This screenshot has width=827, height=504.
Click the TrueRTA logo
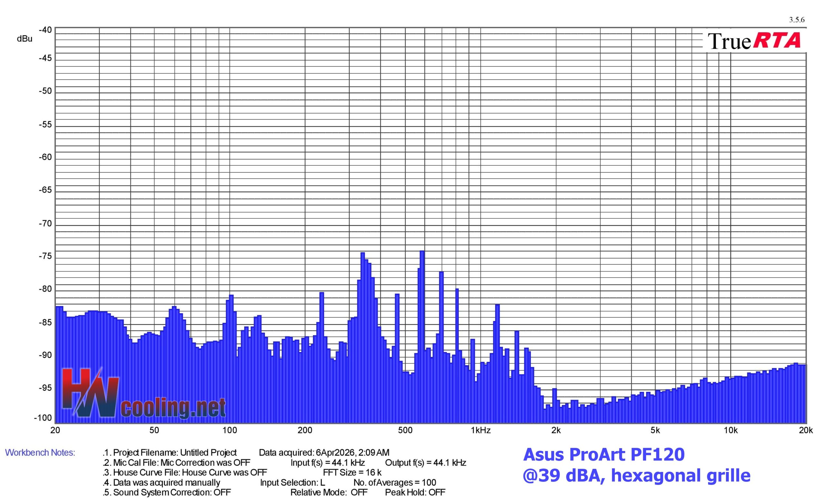pos(754,41)
